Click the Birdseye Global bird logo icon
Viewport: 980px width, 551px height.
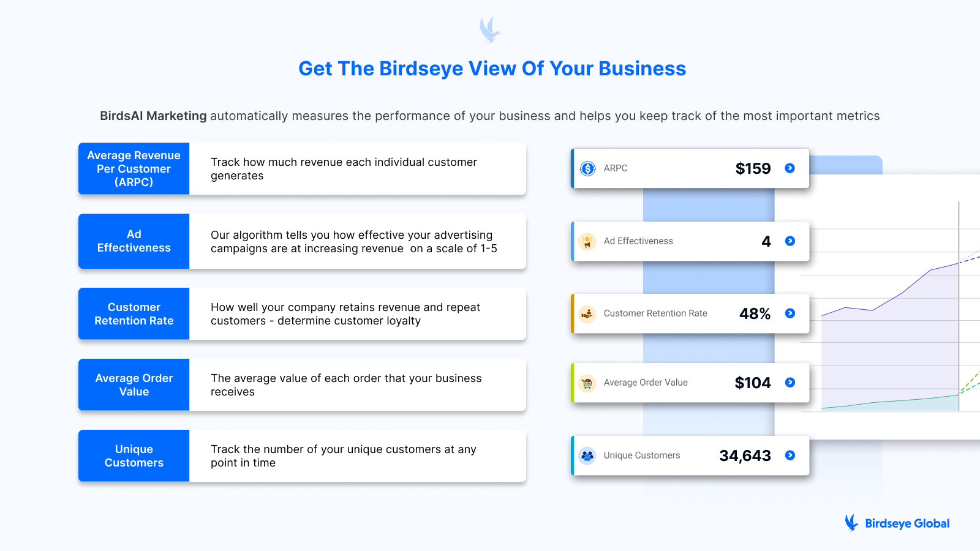coord(851,522)
